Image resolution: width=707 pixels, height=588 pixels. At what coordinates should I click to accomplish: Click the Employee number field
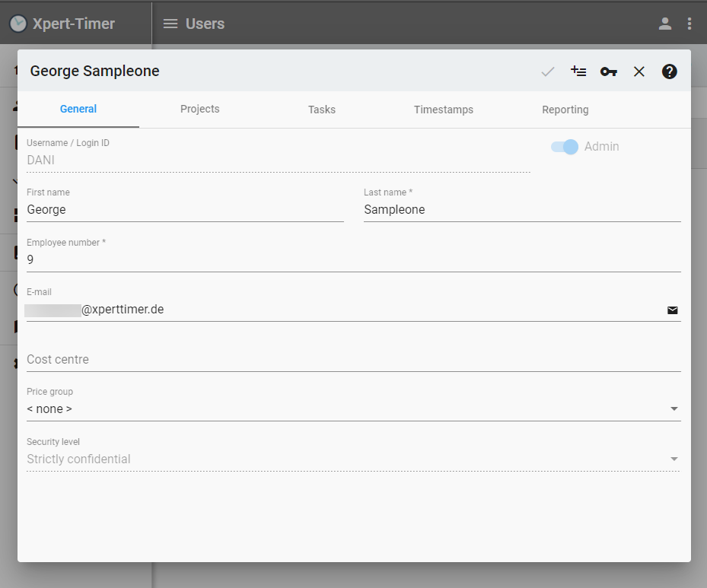point(353,259)
